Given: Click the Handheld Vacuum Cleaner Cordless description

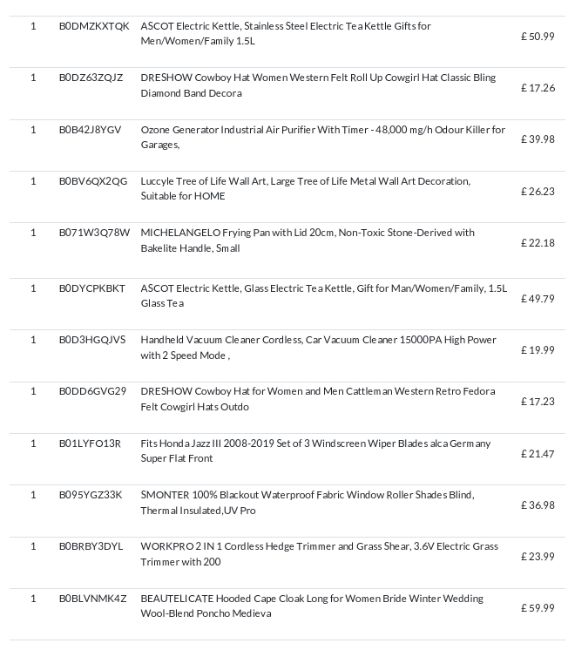Looking at the screenshot, I should click(318, 347).
